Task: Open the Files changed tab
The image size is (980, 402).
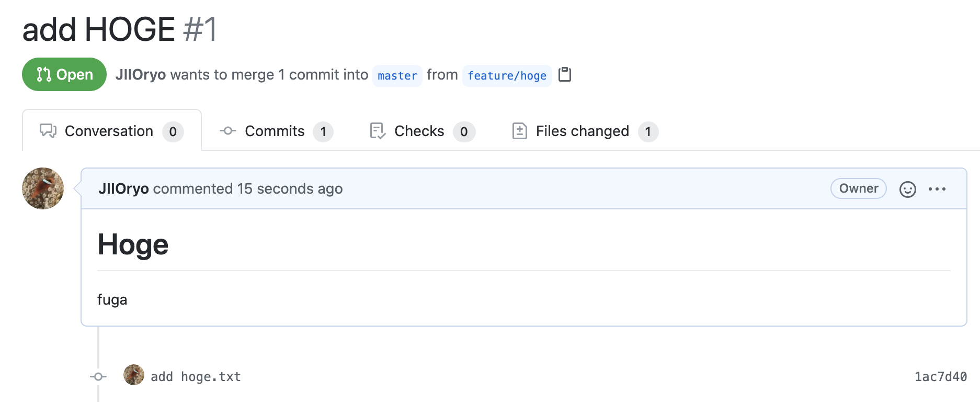Action: click(583, 131)
